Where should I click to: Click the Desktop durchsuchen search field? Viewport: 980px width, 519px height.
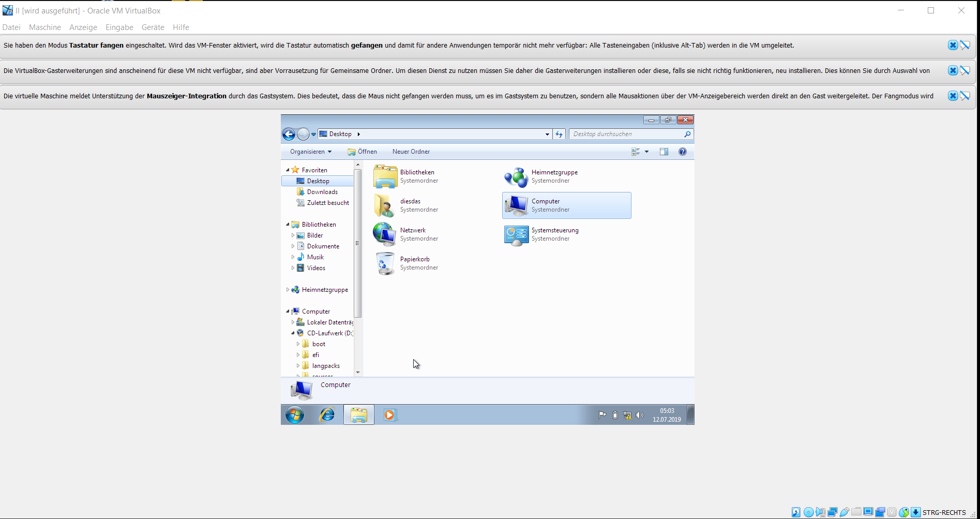631,134
